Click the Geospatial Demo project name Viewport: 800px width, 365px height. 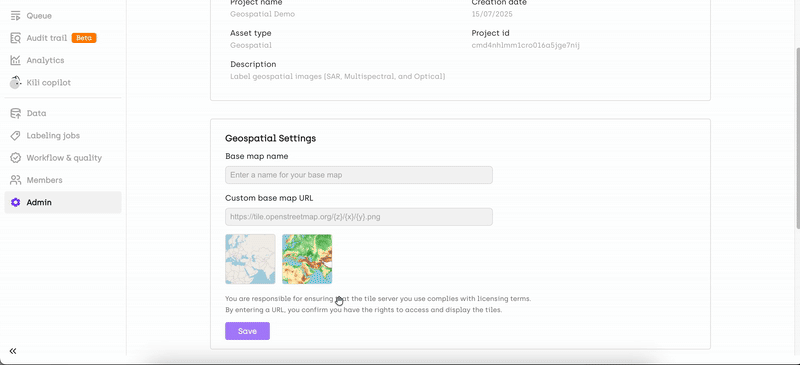[x=262, y=14]
